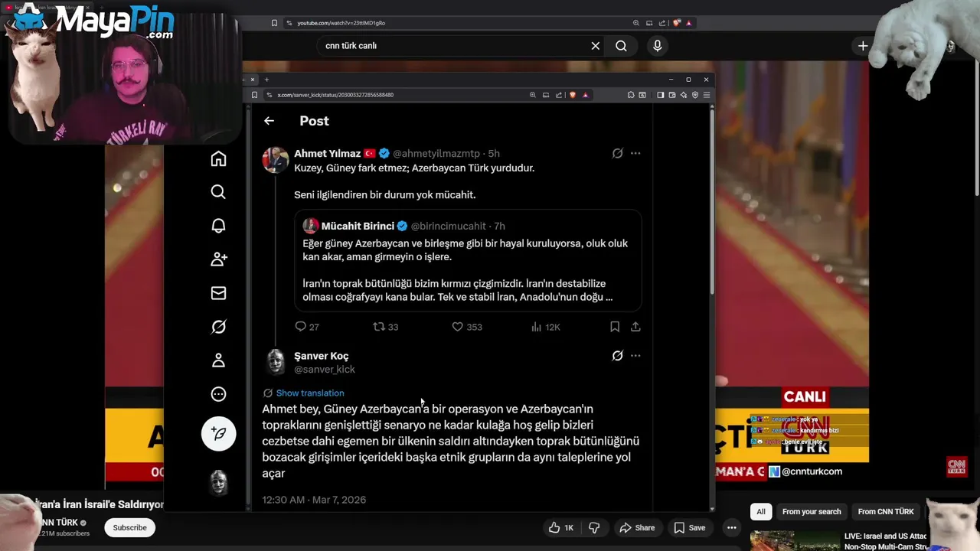Subscribe to the CNN TÜRK channel
980x551 pixels.
pyautogui.click(x=130, y=527)
